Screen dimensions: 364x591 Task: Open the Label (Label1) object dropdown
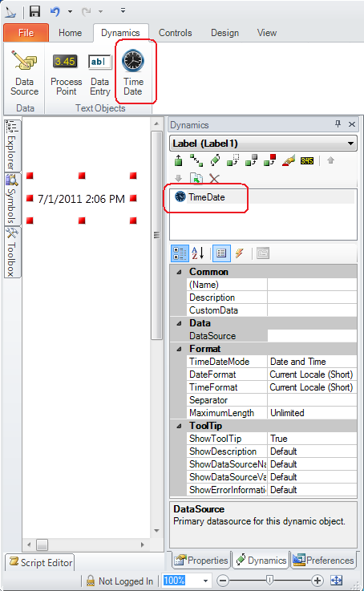point(351,144)
